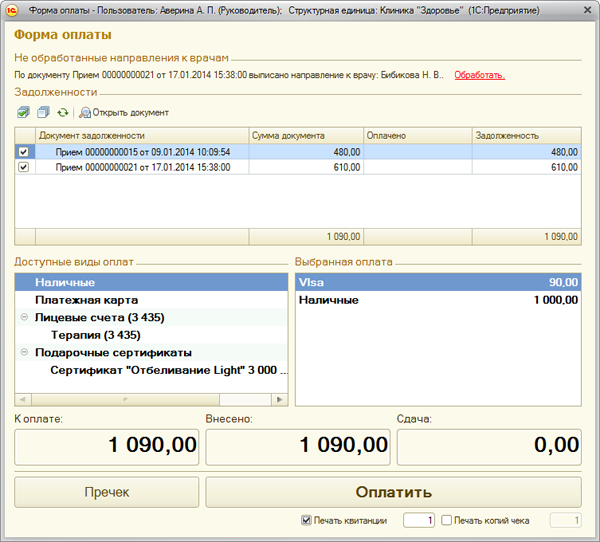Click the empty Оплачено cell of Прием 0000000021
Image resolution: width=600 pixels, height=542 pixels.
tap(418, 167)
